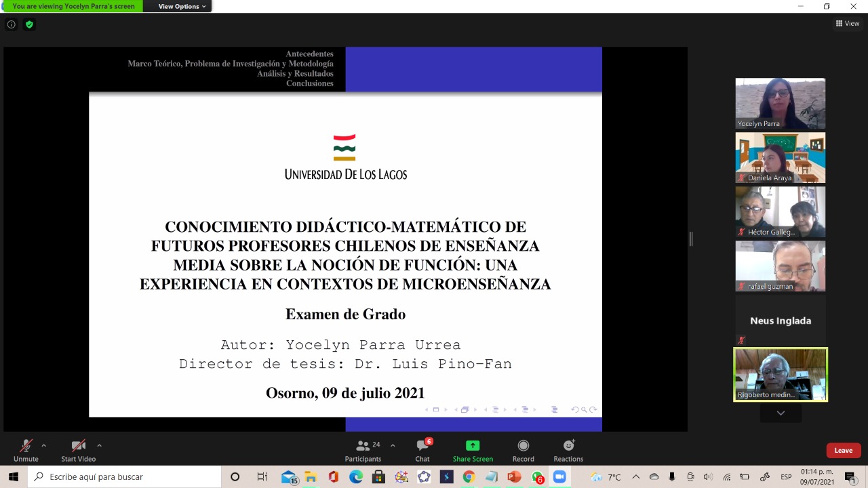868x488 pixels.
Task: Open File Explorer from taskbar
Action: [311, 477]
